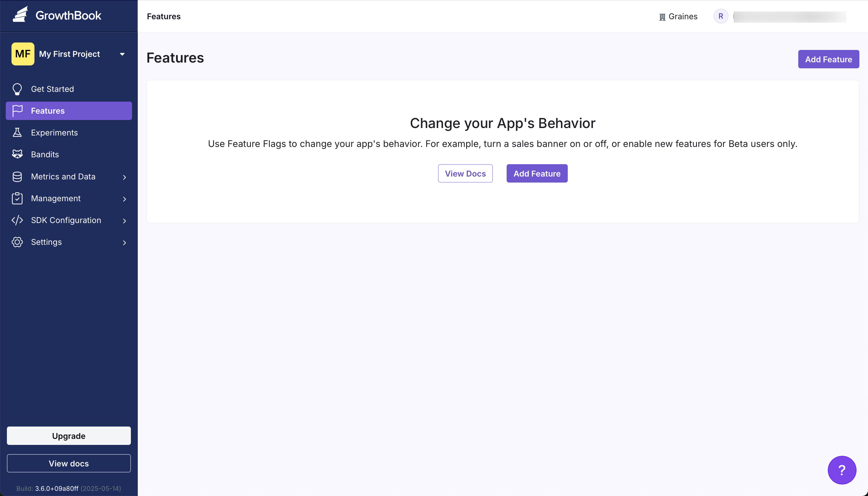Screen dimensions: 868x496
Task: Select Features in the sidebar
Action: click(69, 111)
